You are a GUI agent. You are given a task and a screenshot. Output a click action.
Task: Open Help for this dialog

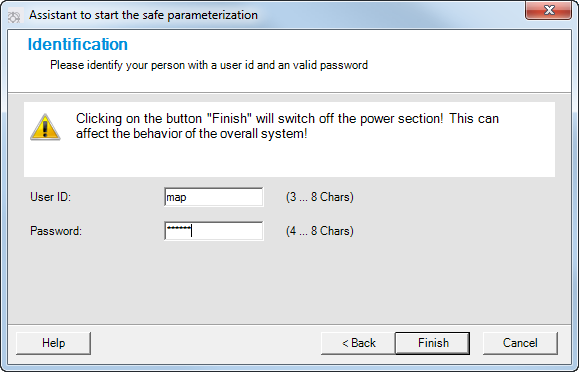click(54, 343)
